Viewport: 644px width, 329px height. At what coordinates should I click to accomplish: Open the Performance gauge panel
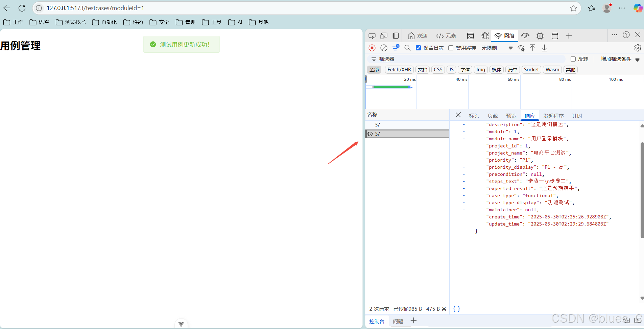(525, 36)
